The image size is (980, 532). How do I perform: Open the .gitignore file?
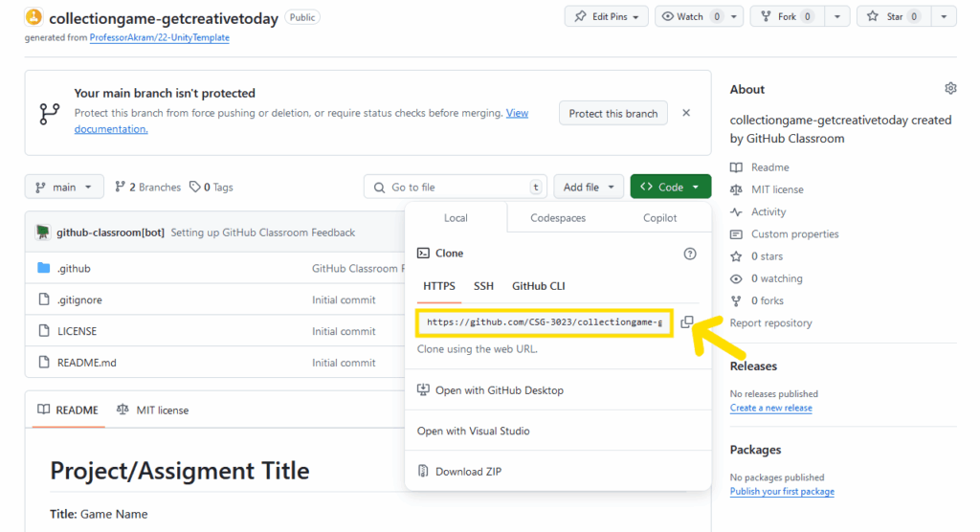79,300
